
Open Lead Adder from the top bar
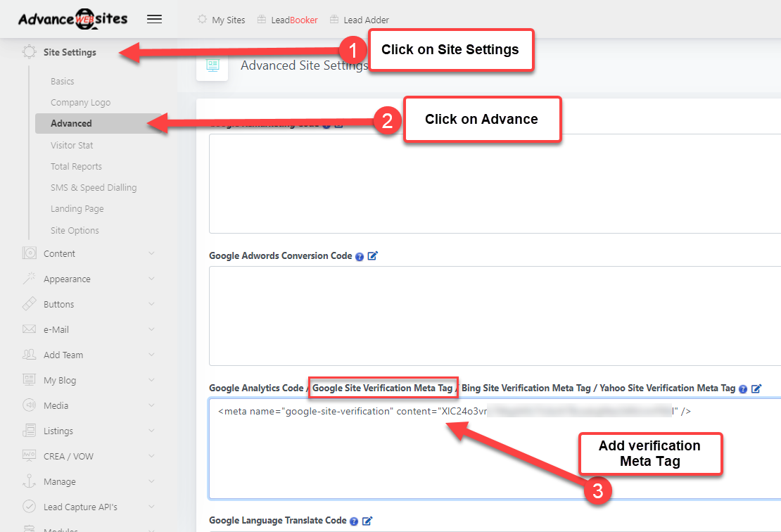point(360,20)
